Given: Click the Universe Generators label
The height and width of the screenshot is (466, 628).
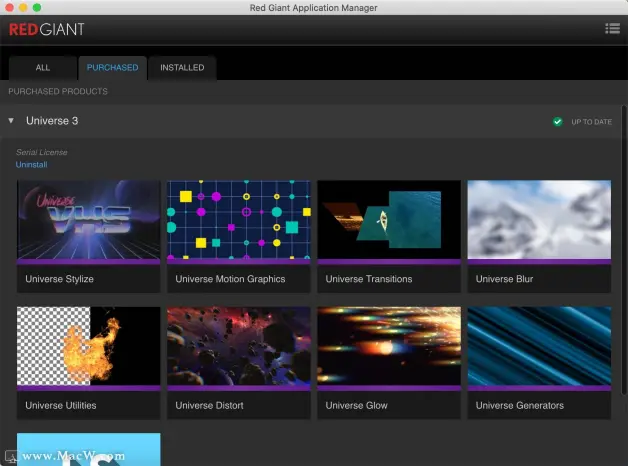Looking at the screenshot, I should (x=519, y=406).
